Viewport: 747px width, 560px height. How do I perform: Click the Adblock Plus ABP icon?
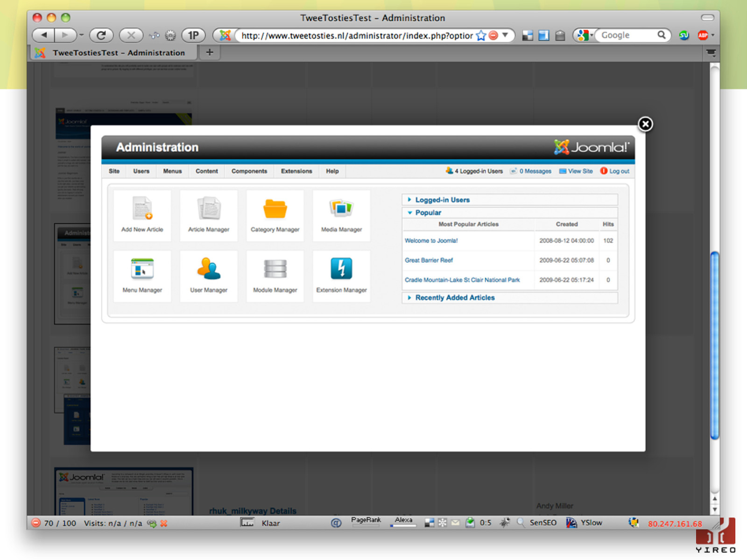click(703, 35)
